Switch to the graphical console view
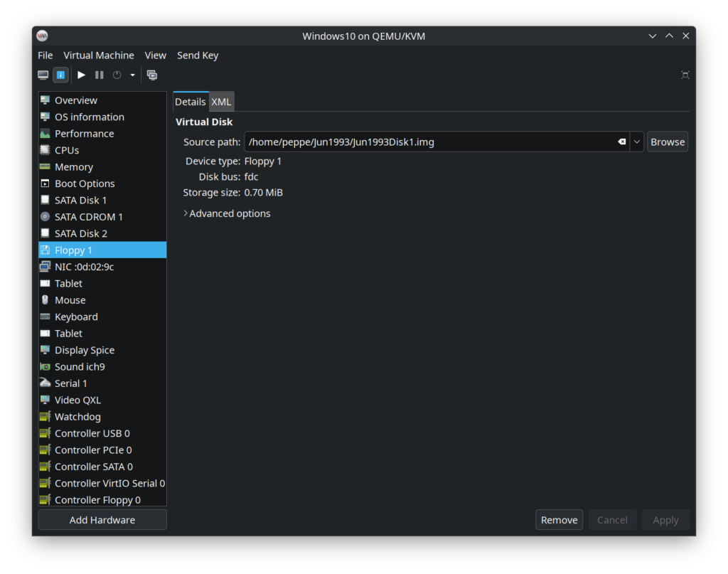Viewport: 728px width, 574px height. click(43, 75)
